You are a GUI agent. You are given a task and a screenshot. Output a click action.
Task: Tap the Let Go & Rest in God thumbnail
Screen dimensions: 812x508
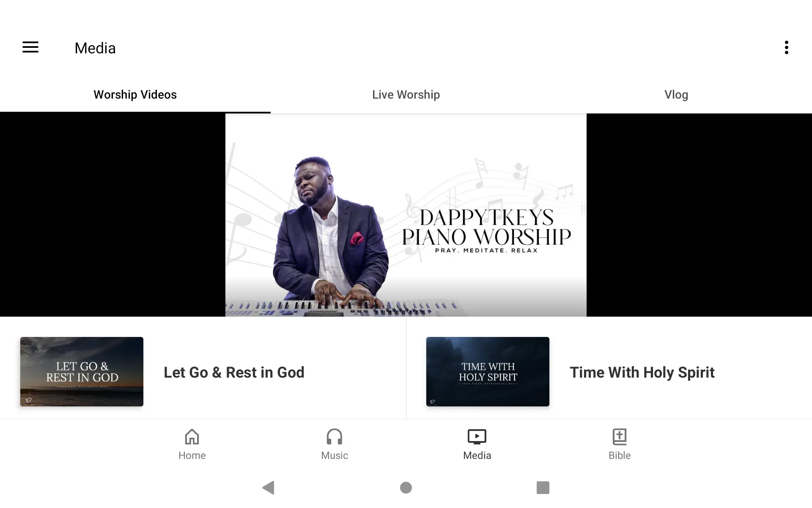click(81, 371)
